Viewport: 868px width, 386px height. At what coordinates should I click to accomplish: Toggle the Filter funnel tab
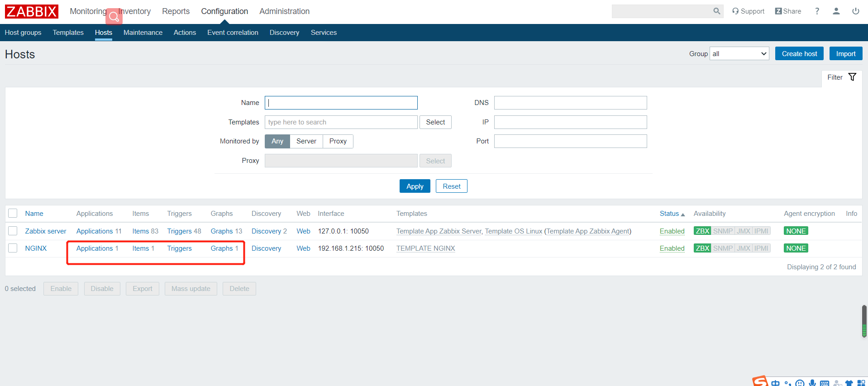[842, 77]
